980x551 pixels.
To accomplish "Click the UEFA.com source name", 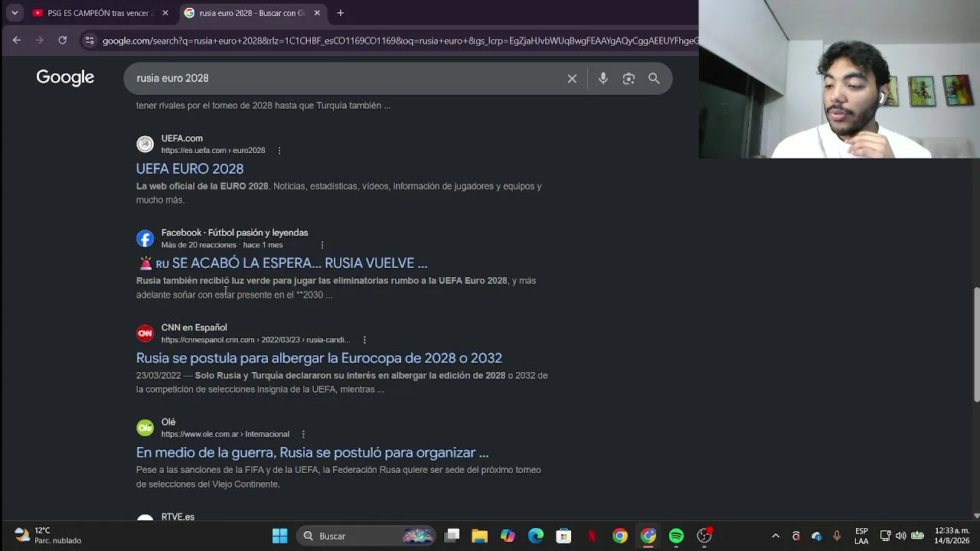I will pyautogui.click(x=182, y=139).
